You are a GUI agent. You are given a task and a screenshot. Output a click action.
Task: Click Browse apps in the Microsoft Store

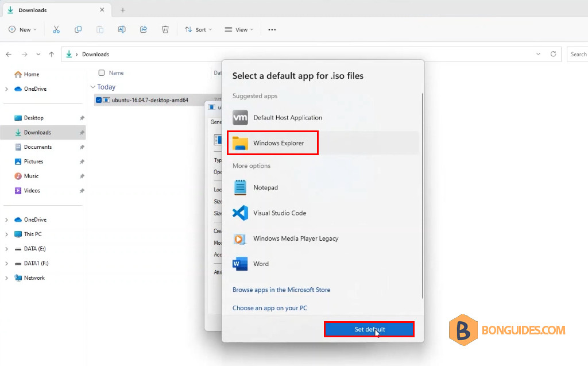click(281, 290)
